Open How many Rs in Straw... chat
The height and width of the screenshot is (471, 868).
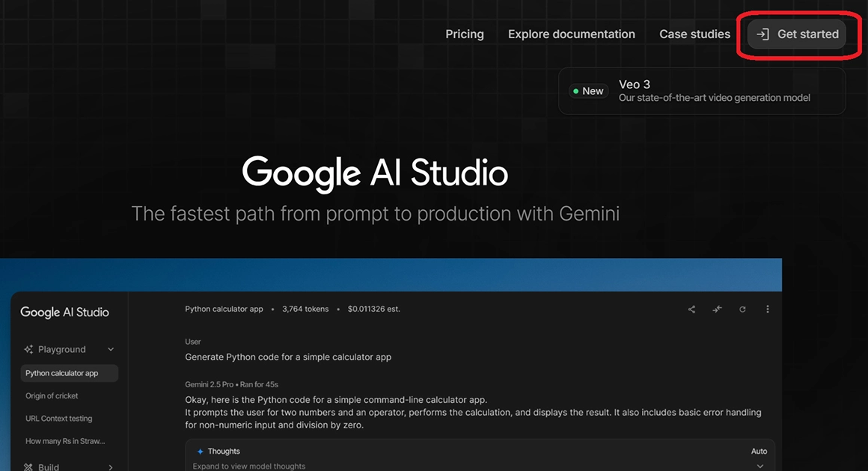(x=65, y=441)
